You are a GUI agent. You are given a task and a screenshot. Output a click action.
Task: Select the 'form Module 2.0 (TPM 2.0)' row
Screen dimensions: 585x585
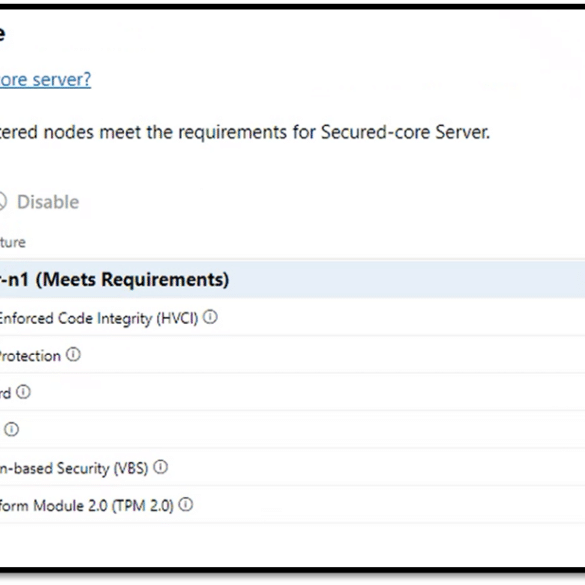(x=292, y=505)
